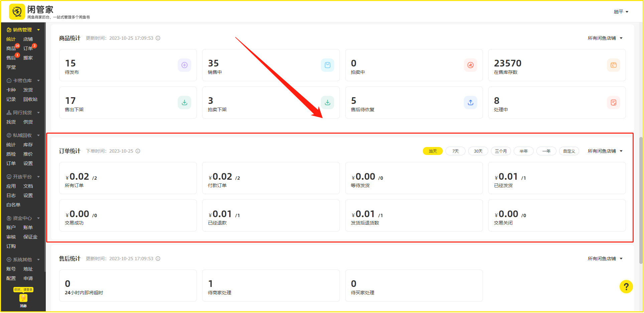Open 保证金 in the sidebar menu
The image size is (644, 313).
click(30, 237)
